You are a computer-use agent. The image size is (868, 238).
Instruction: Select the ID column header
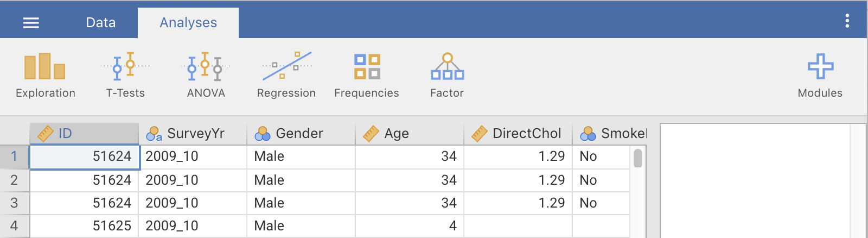click(84, 134)
